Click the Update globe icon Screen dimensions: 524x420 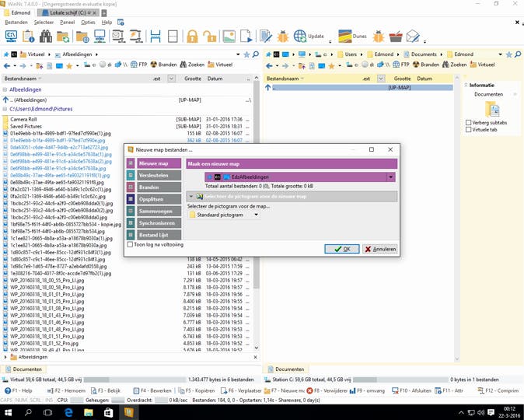300,36
